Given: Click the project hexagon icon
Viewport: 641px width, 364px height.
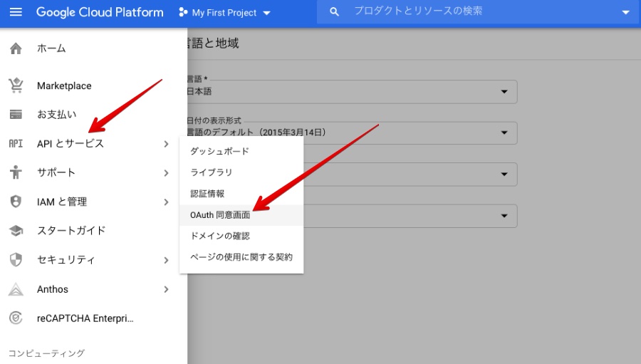Looking at the screenshot, I should (183, 12).
